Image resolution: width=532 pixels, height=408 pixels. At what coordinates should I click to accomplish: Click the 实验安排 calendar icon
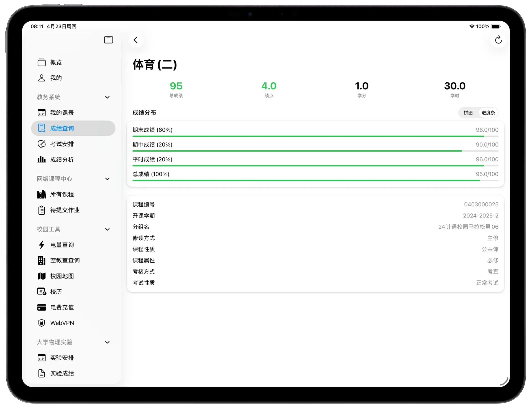(x=42, y=358)
